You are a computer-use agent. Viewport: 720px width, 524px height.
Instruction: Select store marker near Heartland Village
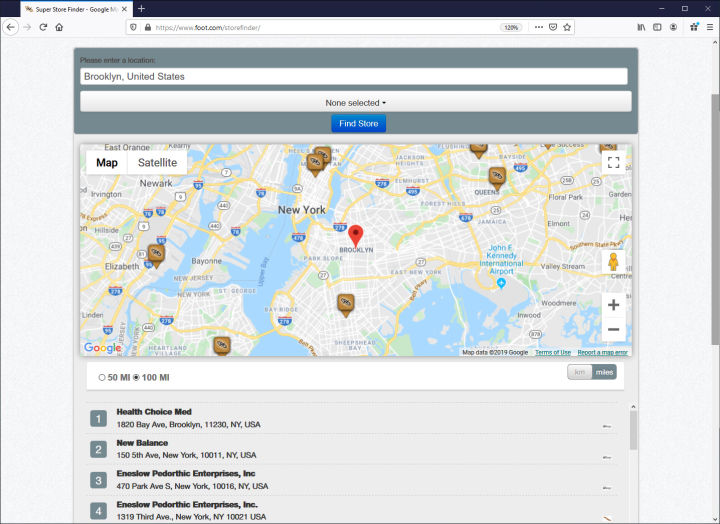[222, 346]
